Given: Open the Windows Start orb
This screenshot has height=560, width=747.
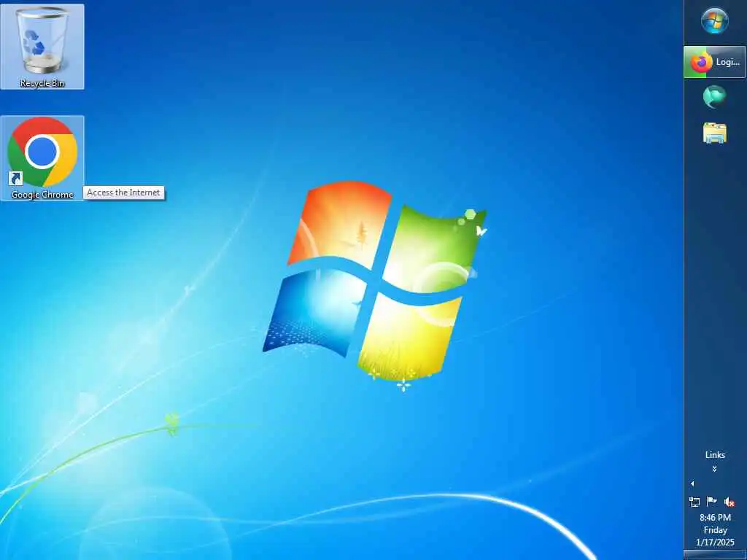Looking at the screenshot, I should point(715,21).
